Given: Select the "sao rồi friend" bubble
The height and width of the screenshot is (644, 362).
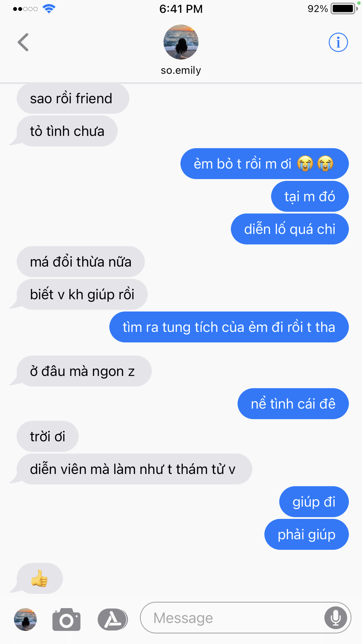Looking at the screenshot, I should click(73, 99).
